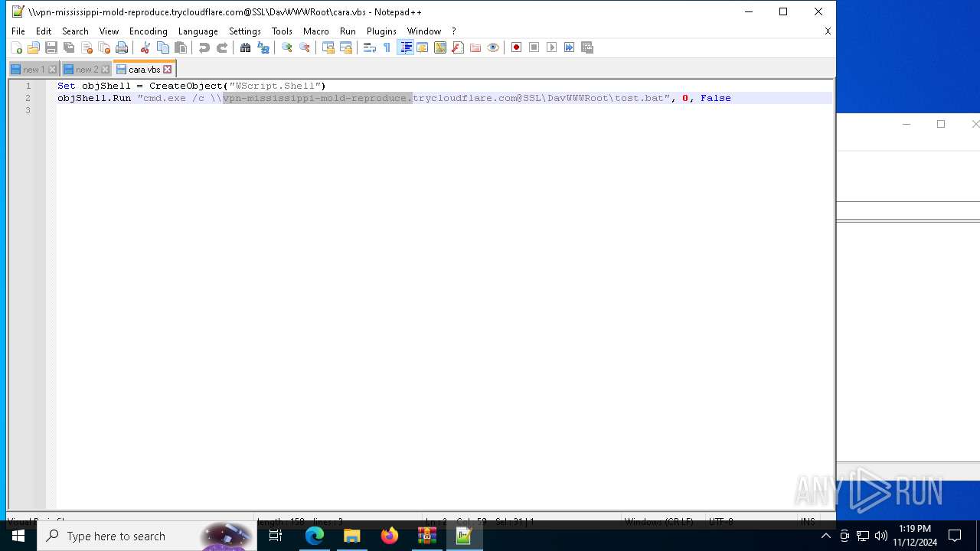Click the Redo arrow icon
The width and height of the screenshot is (980, 551).
(x=222, y=47)
